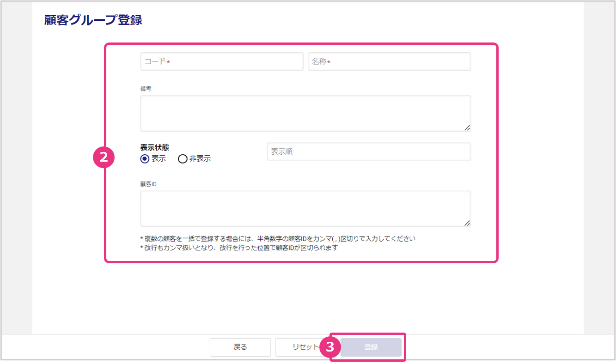
Task: Click the 表示順 input field
Action: tap(369, 152)
